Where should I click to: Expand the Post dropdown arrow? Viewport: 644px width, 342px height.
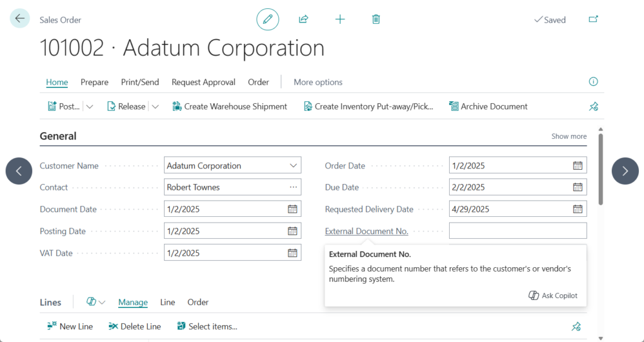point(89,107)
